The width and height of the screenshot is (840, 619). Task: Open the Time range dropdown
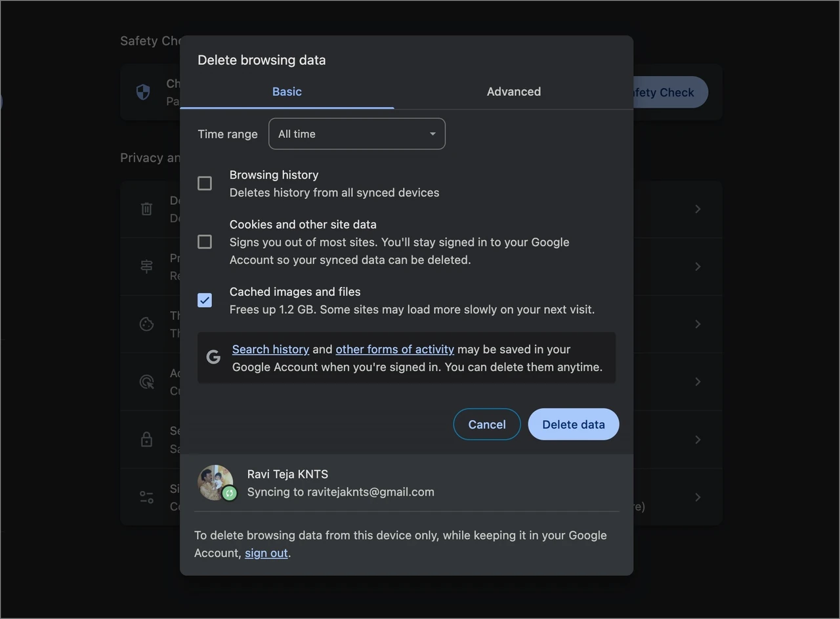[x=357, y=134]
